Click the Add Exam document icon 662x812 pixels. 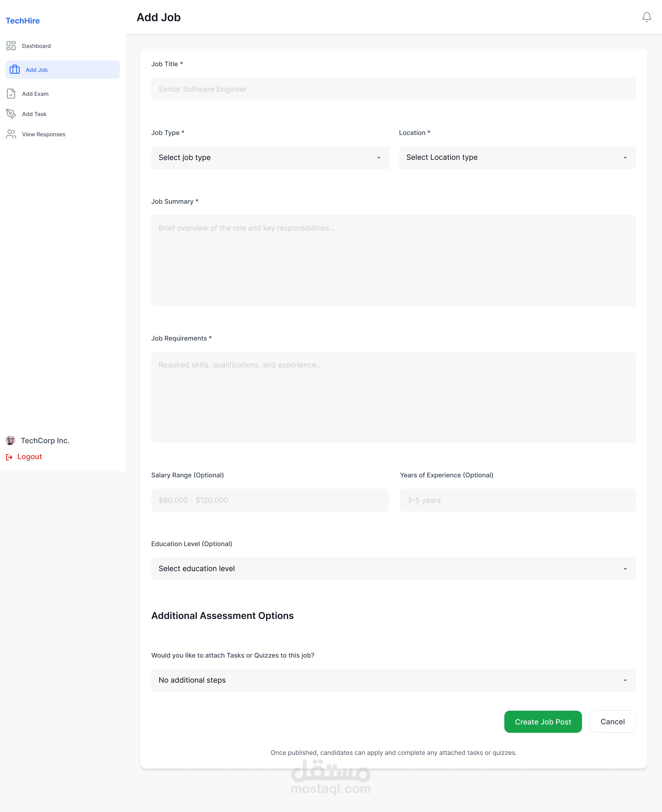[x=11, y=94]
